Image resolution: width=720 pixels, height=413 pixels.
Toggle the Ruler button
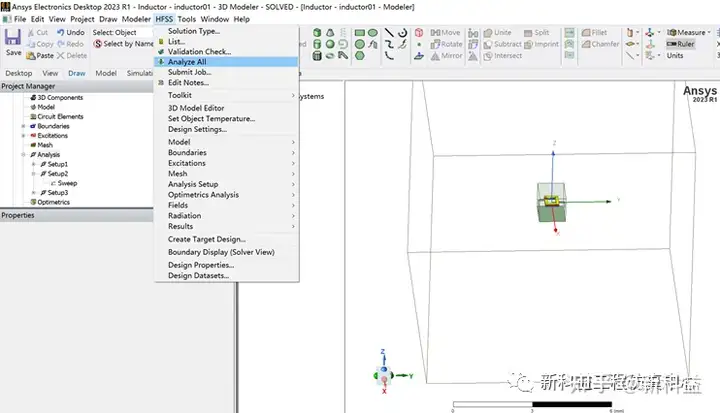coord(681,44)
